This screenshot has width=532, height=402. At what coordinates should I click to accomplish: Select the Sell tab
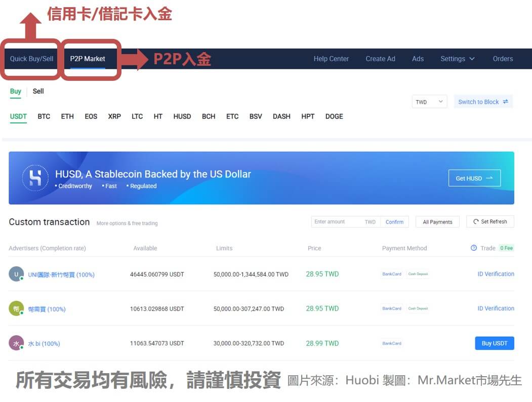[x=38, y=91]
